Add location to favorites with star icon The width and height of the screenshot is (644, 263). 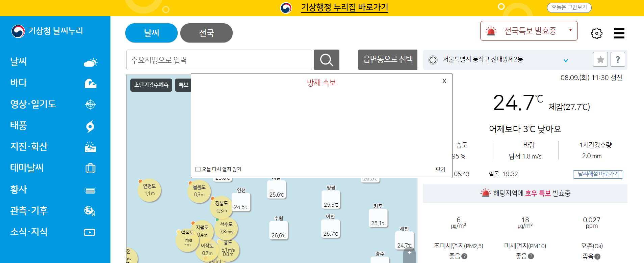[x=600, y=60]
